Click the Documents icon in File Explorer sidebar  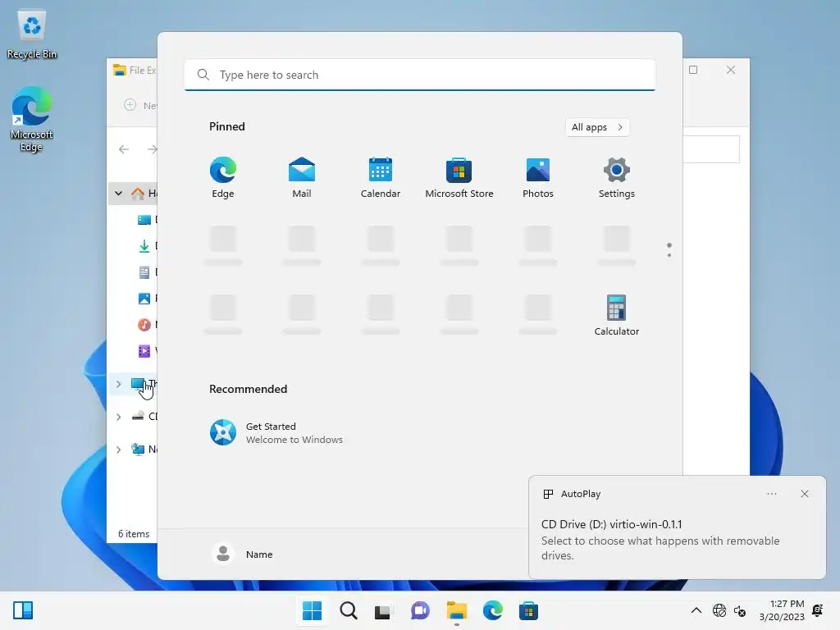[144, 272]
